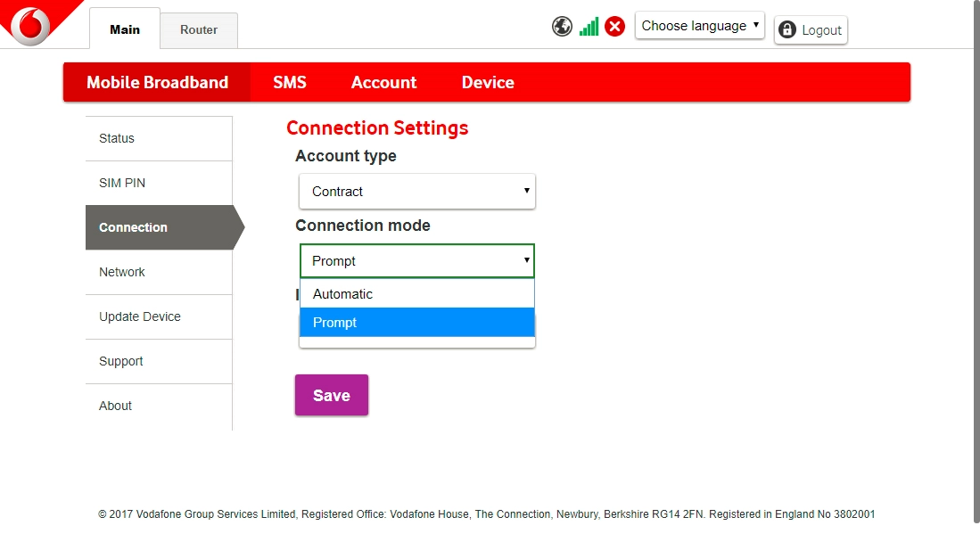
Task: Open the Device menu
Action: (488, 82)
